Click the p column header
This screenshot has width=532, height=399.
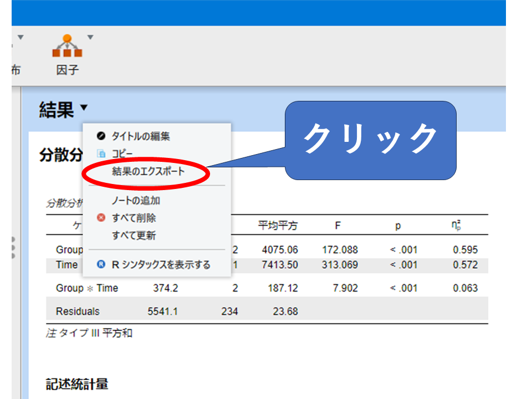point(397,226)
